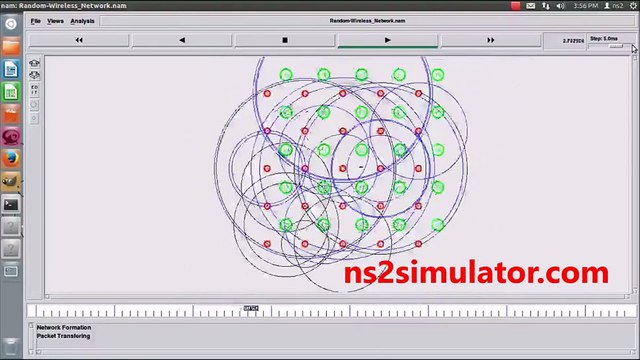Open the Ubuntu Dash home
Screen dimensions: 640x360
11,24
